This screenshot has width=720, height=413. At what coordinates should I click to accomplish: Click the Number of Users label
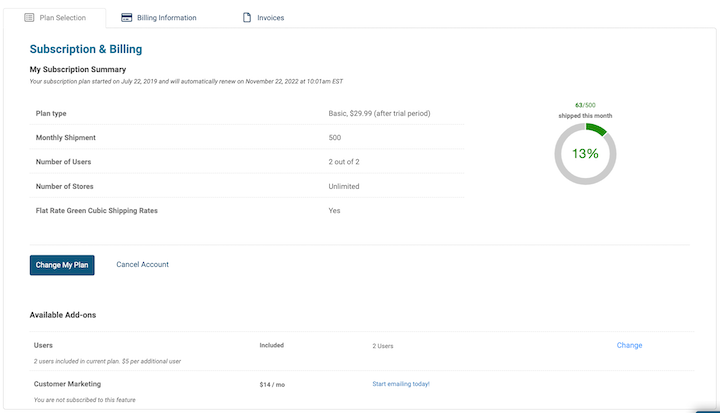(63, 162)
